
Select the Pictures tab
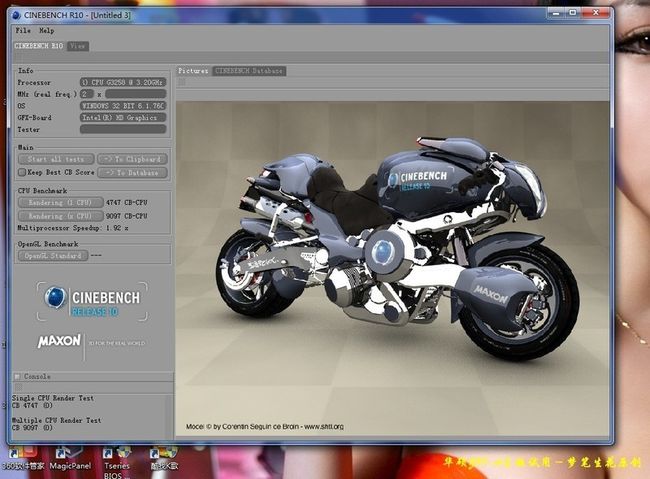coord(193,71)
